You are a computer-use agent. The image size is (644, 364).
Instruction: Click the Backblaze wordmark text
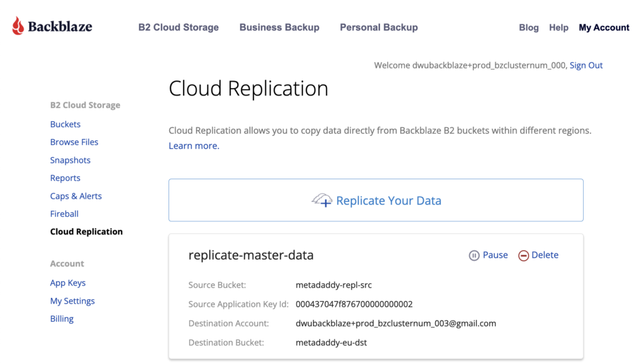click(60, 26)
